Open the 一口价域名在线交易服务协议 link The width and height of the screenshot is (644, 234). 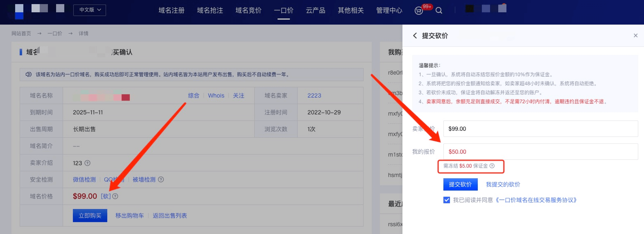coord(536,200)
